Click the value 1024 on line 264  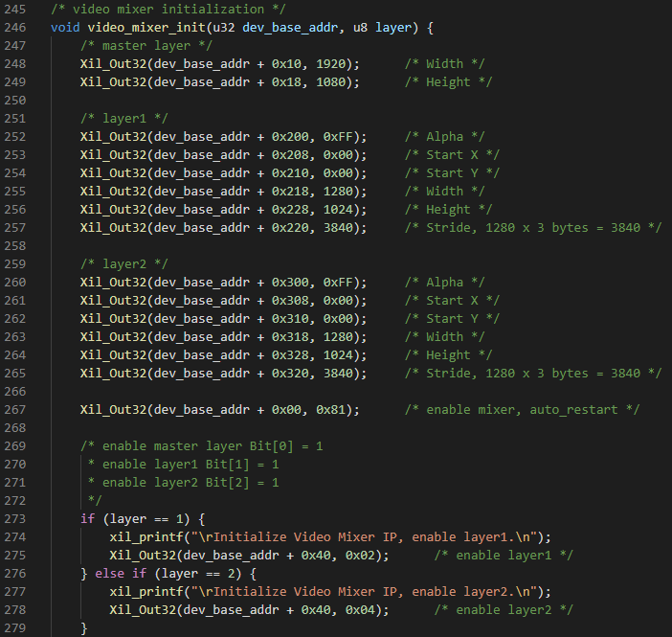pyautogui.click(x=338, y=355)
